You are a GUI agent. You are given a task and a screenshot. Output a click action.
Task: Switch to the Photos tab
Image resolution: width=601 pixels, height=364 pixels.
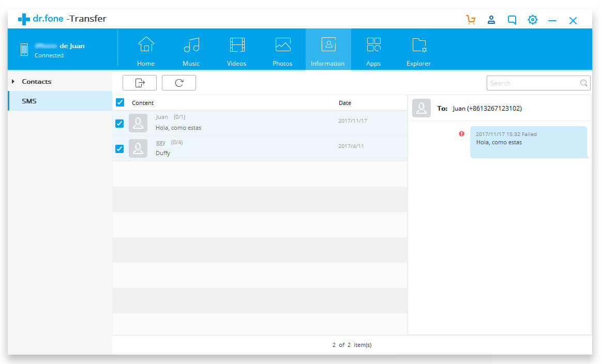(x=282, y=51)
